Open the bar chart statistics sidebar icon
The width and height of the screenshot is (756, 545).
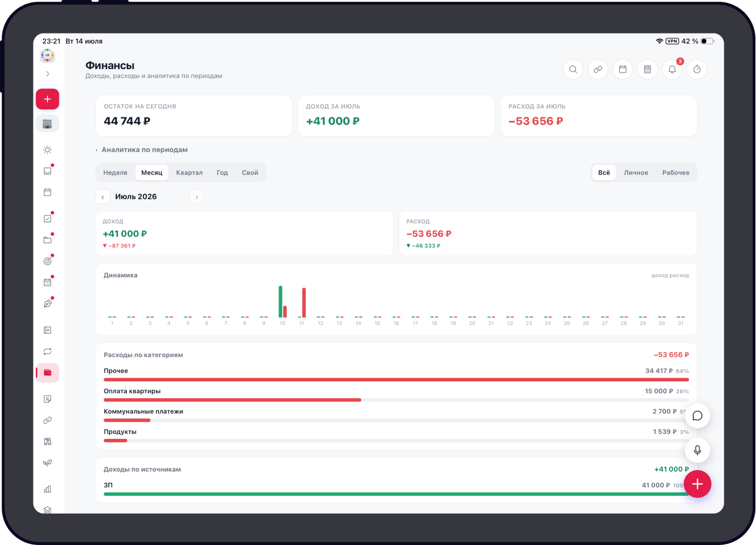click(47, 489)
